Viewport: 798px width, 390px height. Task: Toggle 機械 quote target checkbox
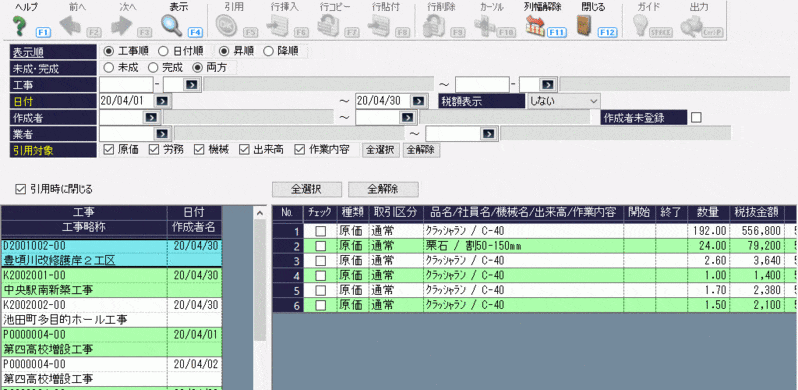coord(199,150)
